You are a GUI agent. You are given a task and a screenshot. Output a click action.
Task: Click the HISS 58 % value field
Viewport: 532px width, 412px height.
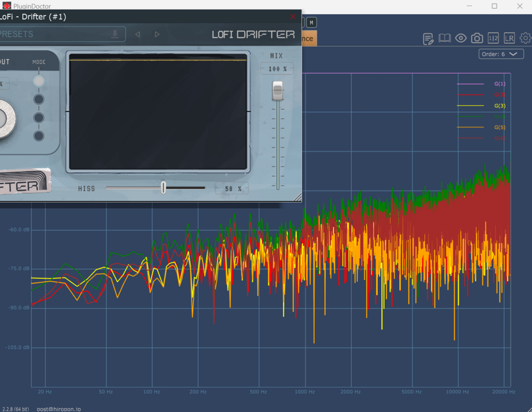pyautogui.click(x=232, y=189)
